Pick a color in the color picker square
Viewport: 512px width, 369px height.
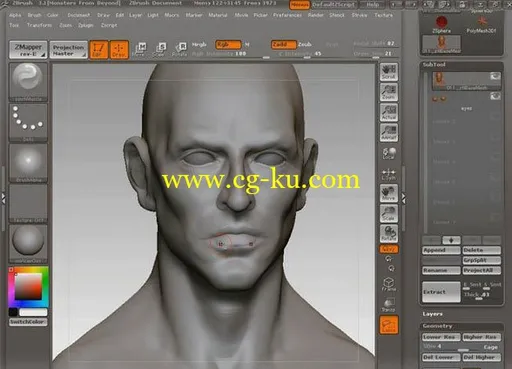[28, 286]
